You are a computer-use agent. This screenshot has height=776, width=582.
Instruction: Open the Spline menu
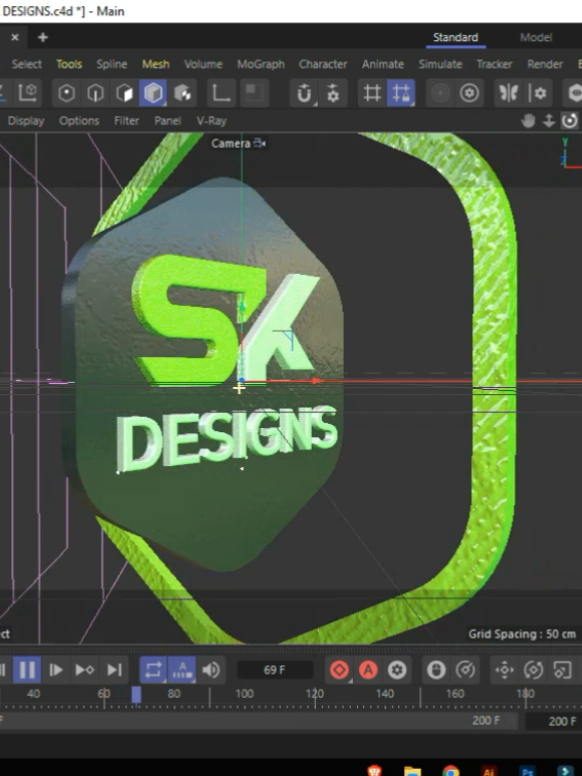[x=111, y=64]
